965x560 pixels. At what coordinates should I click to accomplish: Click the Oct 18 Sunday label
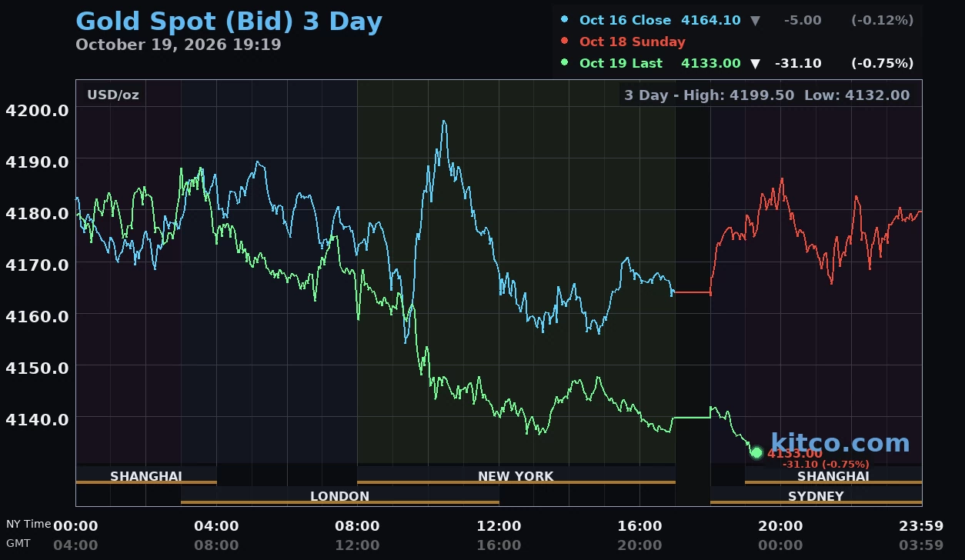[x=632, y=42]
